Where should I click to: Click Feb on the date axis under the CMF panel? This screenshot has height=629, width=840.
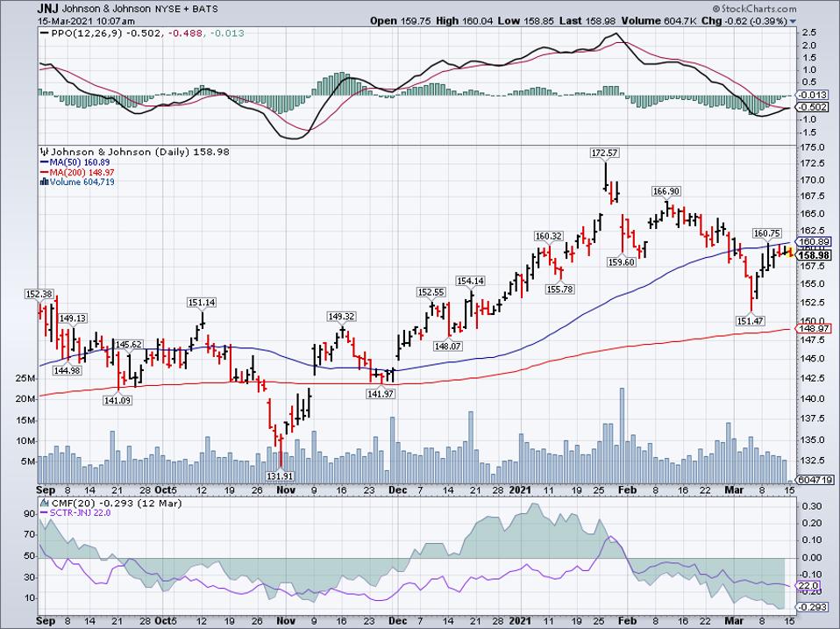[627, 621]
